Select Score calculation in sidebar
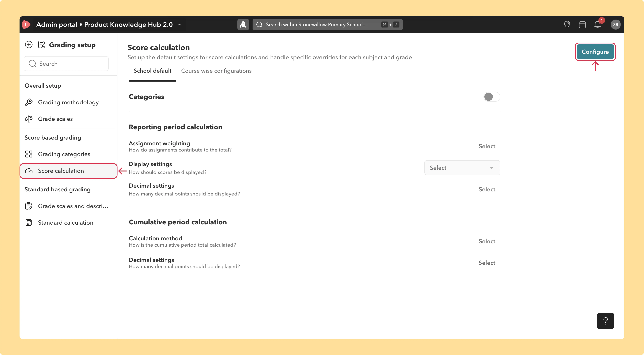Image resolution: width=644 pixels, height=355 pixels. pyautogui.click(x=68, y=171)
